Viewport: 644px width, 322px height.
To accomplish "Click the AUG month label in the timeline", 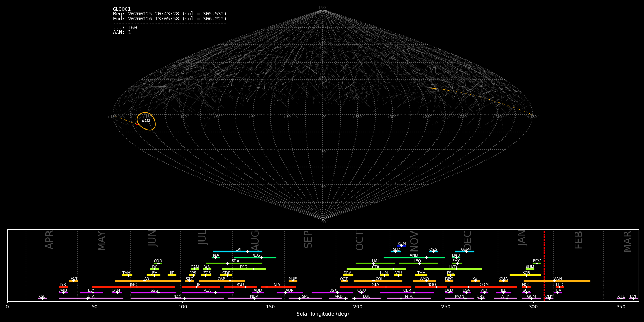I will (x=255, y=240).
